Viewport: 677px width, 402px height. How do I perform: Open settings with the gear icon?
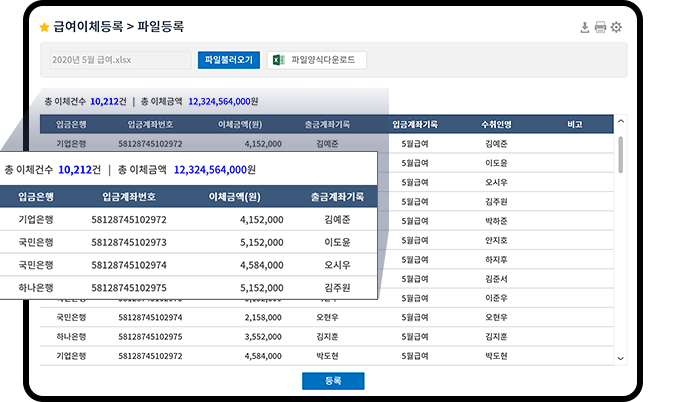tap(616, 27)
